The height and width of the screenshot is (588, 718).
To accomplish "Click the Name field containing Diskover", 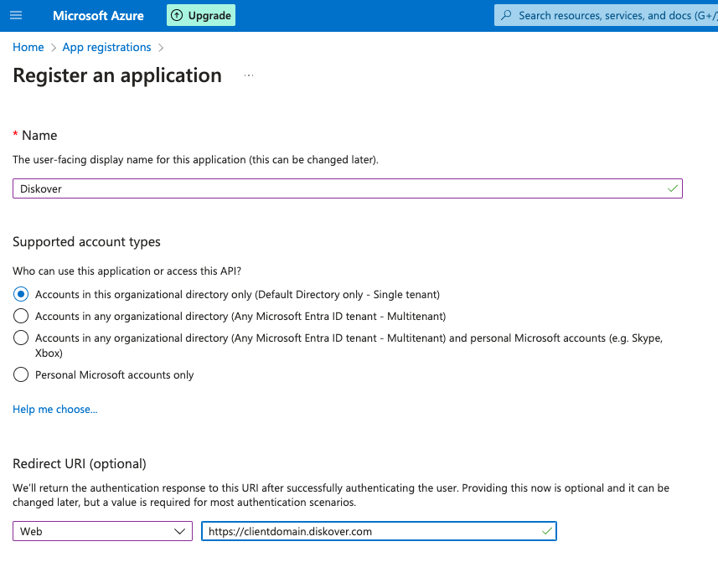I will click(x=348, y=188).
